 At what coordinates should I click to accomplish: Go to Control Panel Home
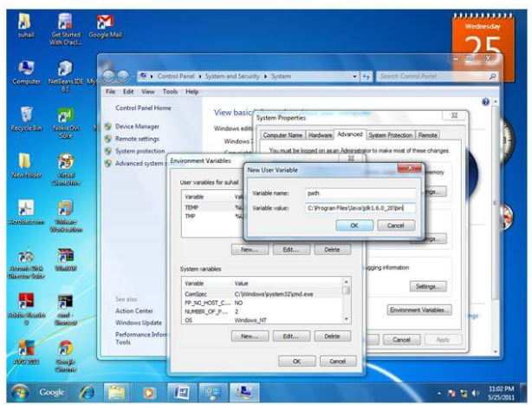click(143, 108)
